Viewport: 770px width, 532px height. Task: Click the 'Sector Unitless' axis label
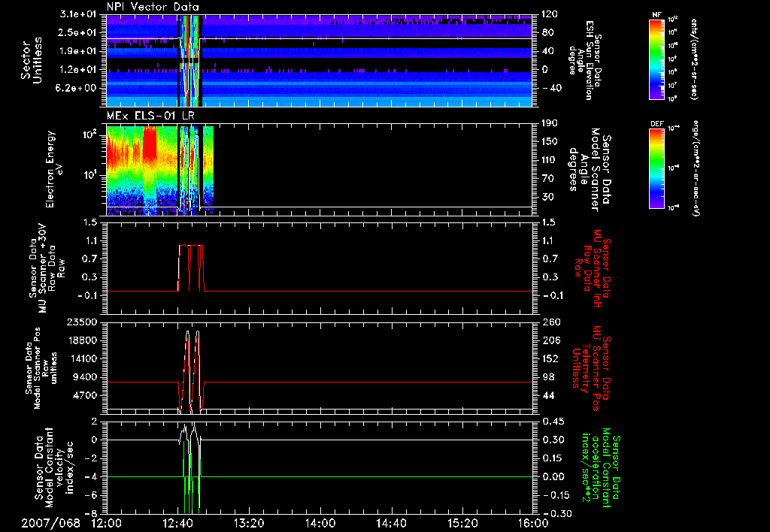(x=31, y=60)
